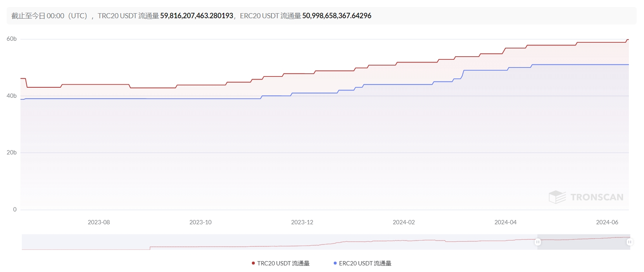The image size is (644, 272).
Task: Toggle the ERC20 USDT 流通量 legend series
Action: point(363,263)
